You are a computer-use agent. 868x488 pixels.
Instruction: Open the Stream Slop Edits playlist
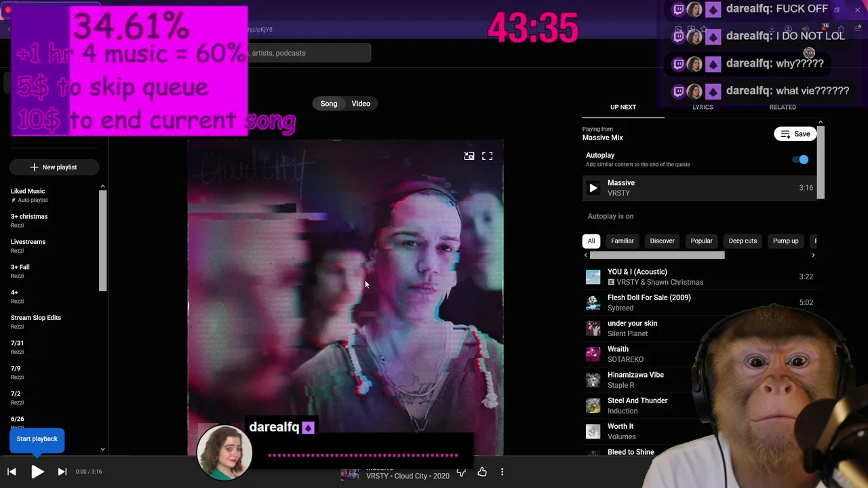36,318
